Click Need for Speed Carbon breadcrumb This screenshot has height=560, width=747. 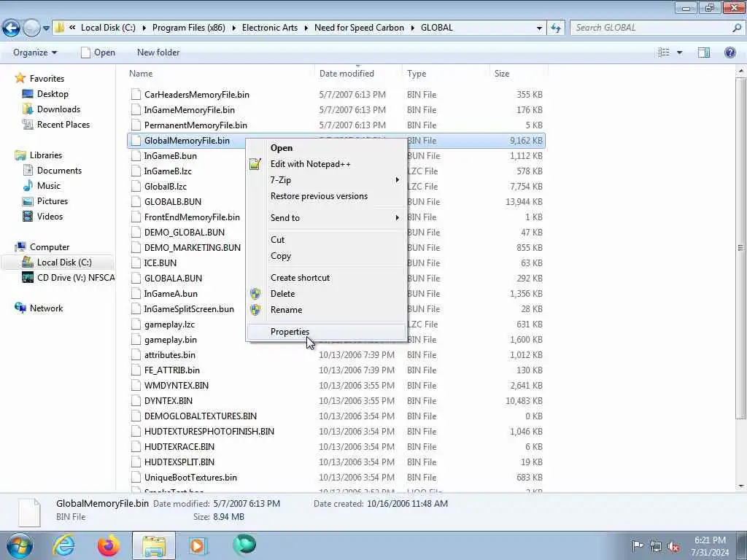pos(359,28)
